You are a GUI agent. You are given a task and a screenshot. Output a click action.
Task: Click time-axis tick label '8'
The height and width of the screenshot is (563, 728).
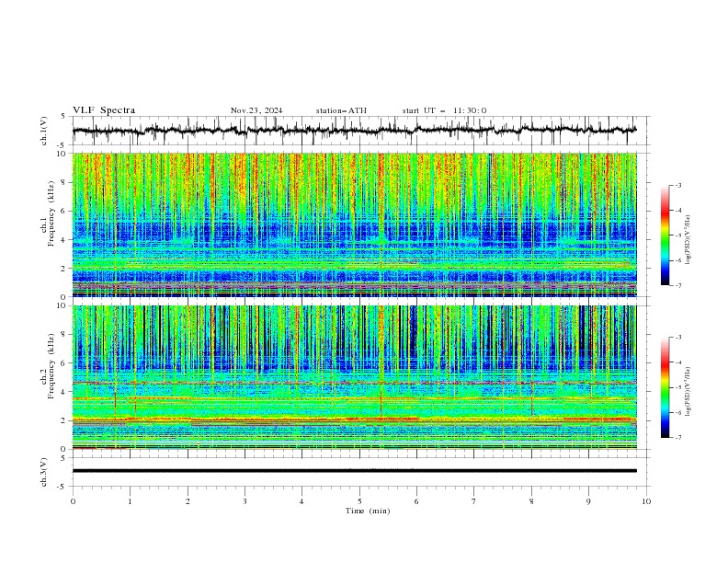point(531,501)
